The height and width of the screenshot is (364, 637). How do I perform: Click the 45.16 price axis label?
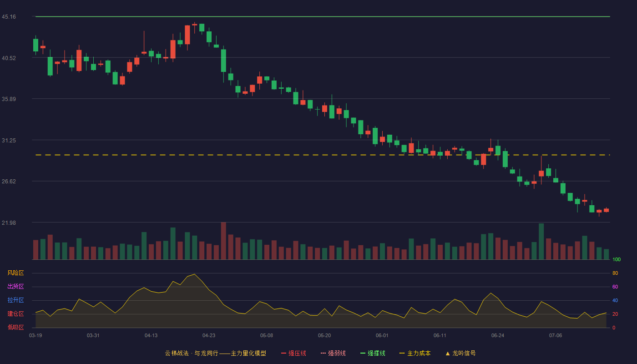click(x=9, y=17)
